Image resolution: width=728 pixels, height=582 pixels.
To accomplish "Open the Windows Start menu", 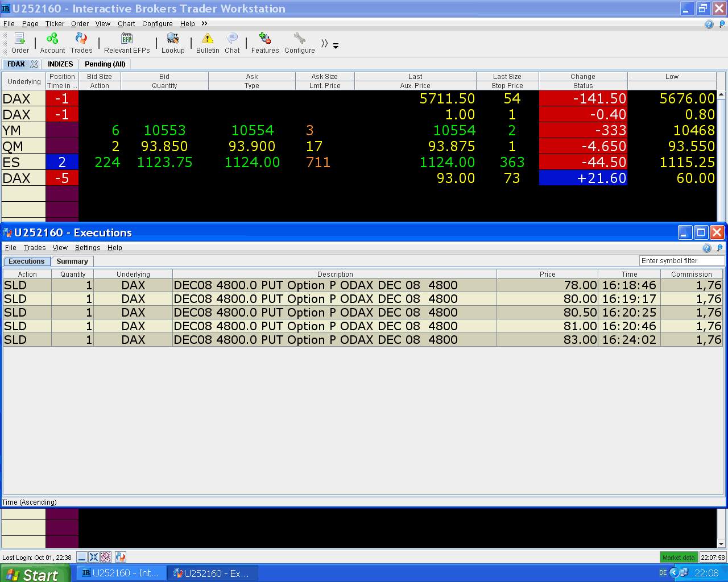I will (x=35, y=573).
